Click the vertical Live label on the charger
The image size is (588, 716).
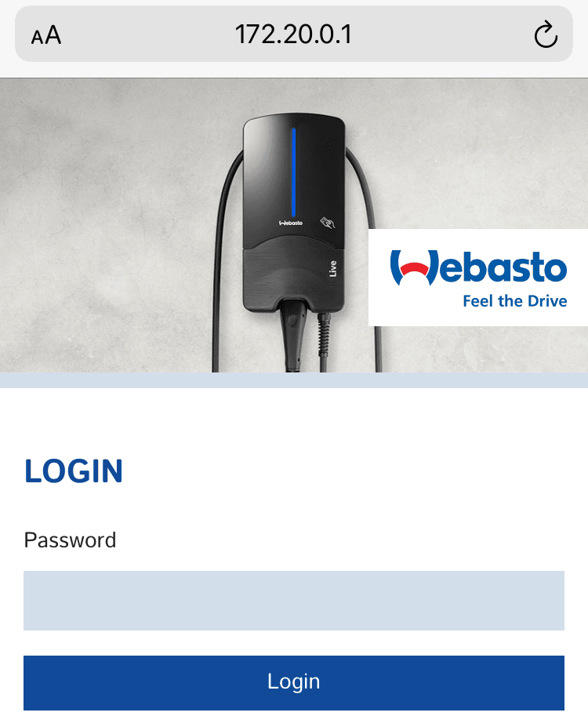(332, 268)
